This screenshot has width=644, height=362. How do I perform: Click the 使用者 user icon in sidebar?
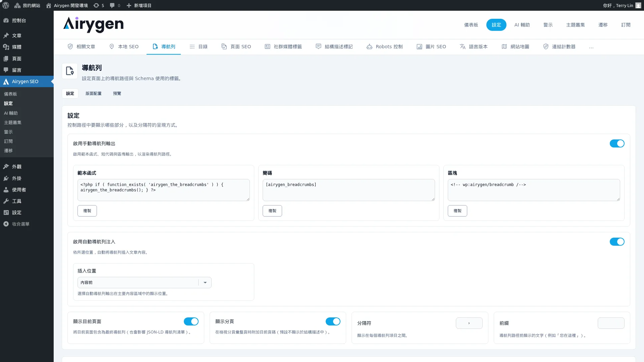pos(6,190)
